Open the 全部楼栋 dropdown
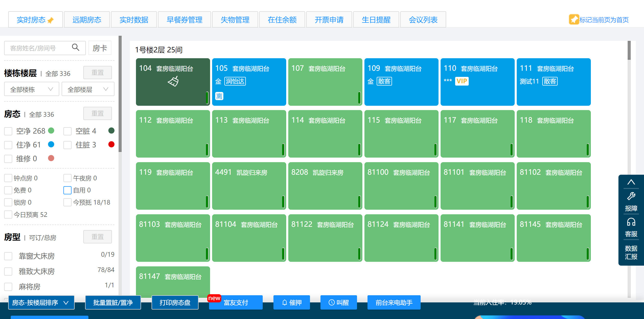This screenshot has height=319, width=644. [32, 89]
